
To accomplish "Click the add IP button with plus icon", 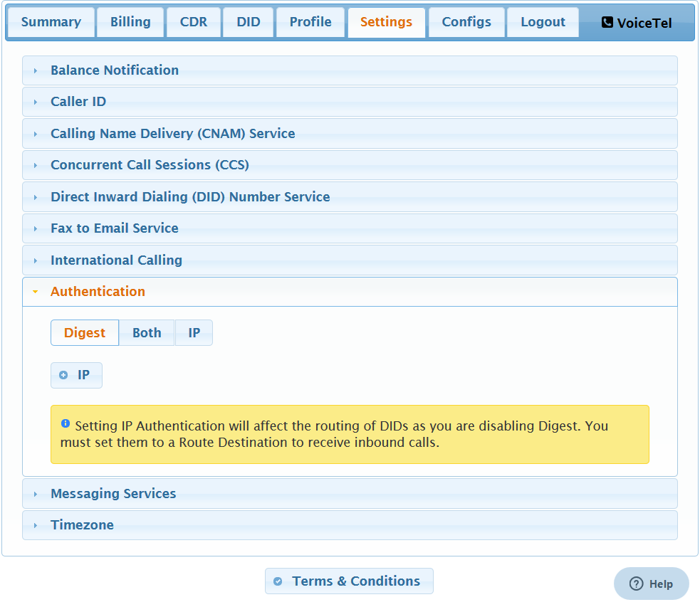I will 76,375.
